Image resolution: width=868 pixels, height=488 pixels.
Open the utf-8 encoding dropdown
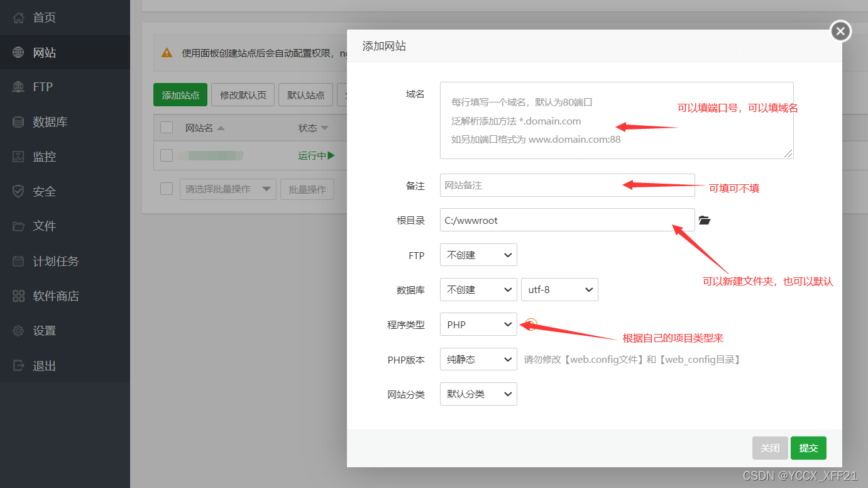[x=559, y=289]
